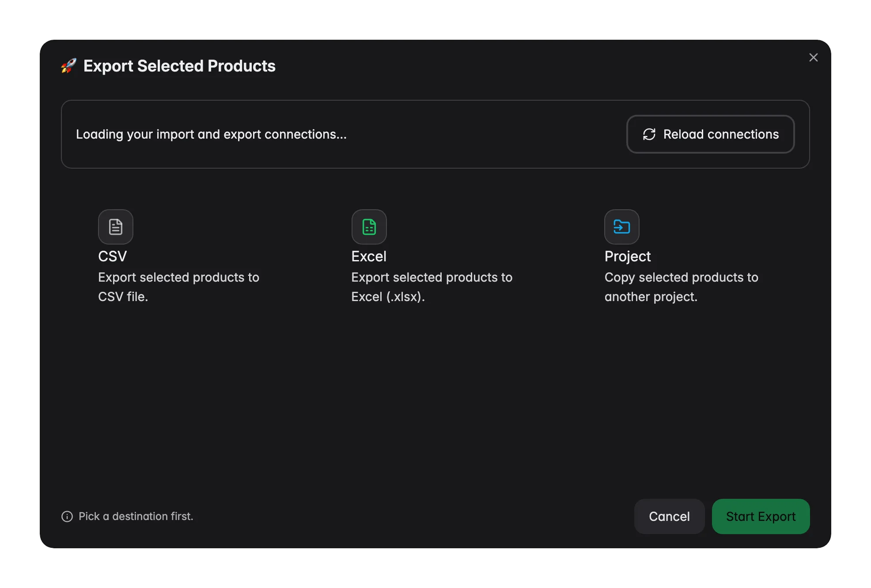Viewport: 871px width, 588px height.
Task: Click the rocket icon beside the title
Action: (68, 66)
